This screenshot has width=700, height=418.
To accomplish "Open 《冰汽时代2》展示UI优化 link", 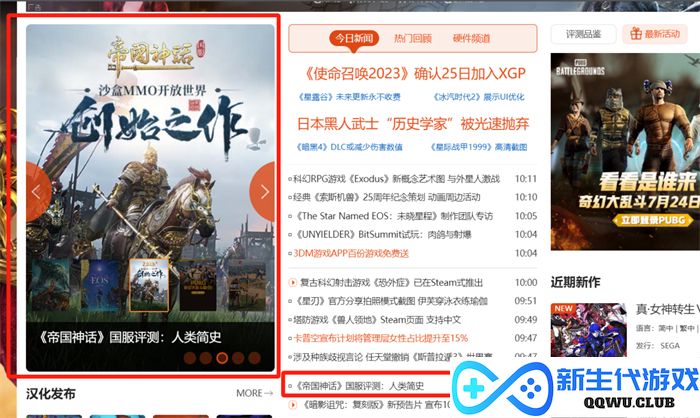I will pyautogui.click(x=479, y=97).
